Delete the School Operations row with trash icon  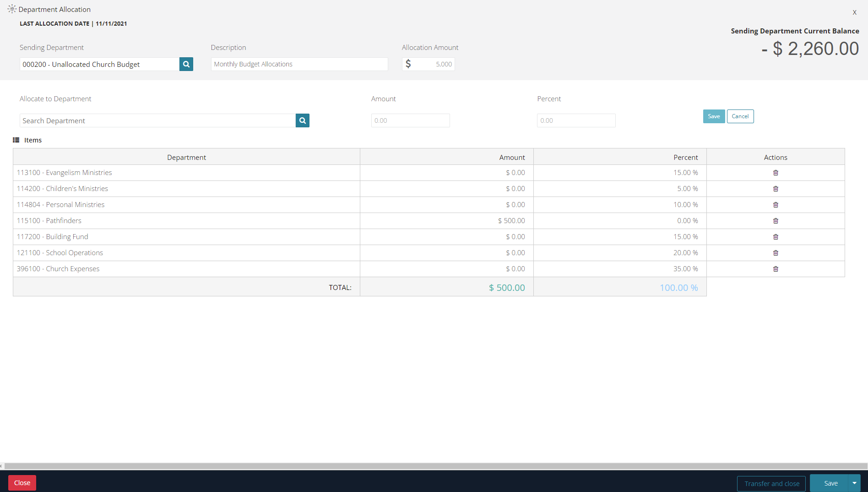point(776,253)
